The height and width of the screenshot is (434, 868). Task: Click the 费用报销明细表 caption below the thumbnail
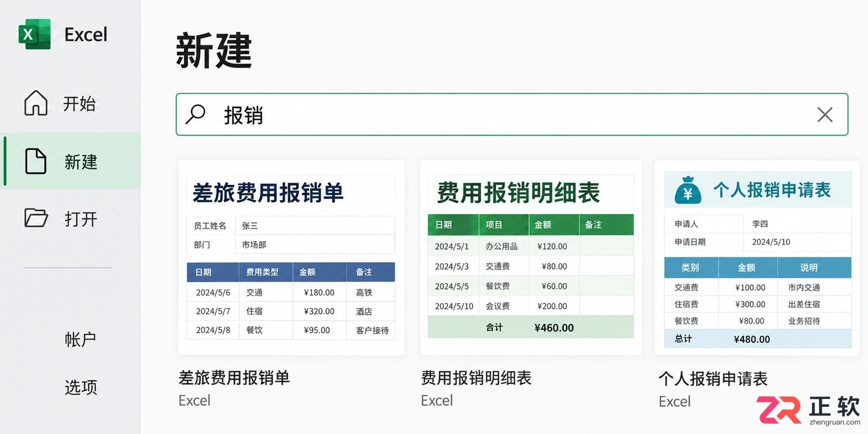point(476,378)
